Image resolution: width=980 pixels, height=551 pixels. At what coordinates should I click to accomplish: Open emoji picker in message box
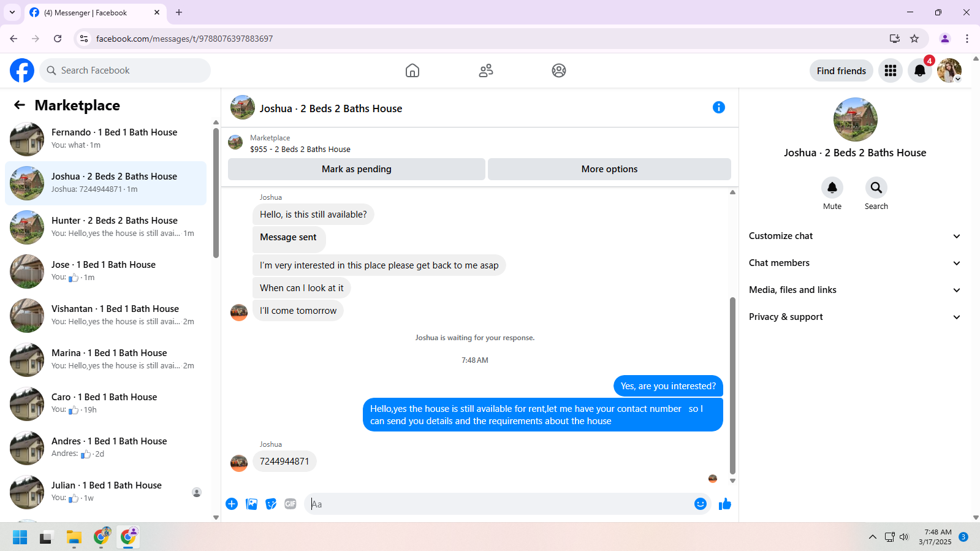pos(701,504)
